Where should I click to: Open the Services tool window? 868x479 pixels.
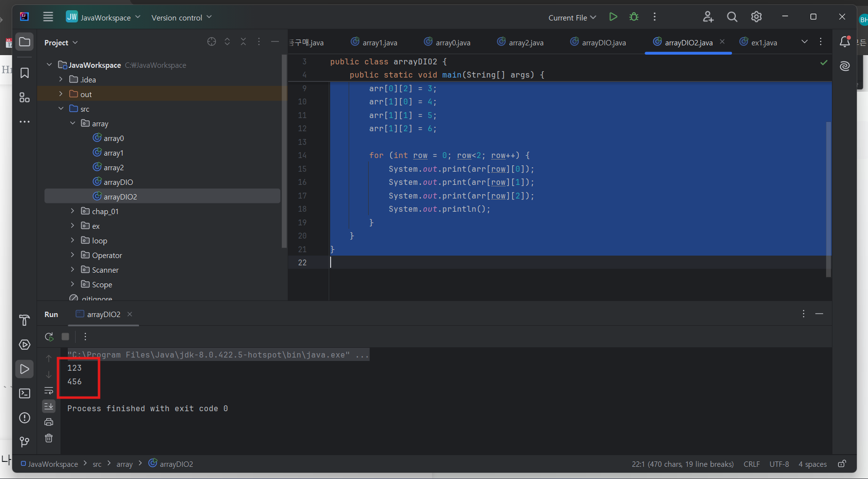(24, 345)
